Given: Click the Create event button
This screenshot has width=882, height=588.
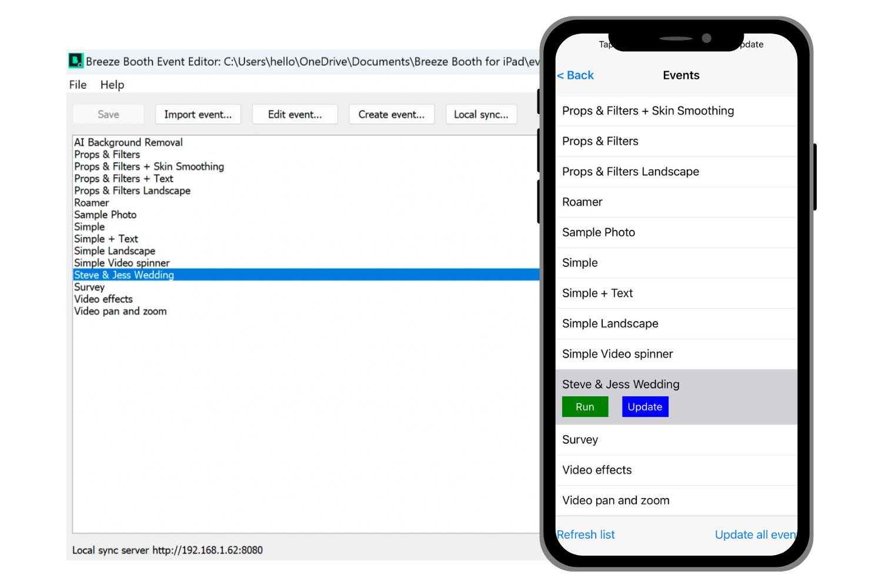Looking at the screenshot, I should (x=391, y=115).
